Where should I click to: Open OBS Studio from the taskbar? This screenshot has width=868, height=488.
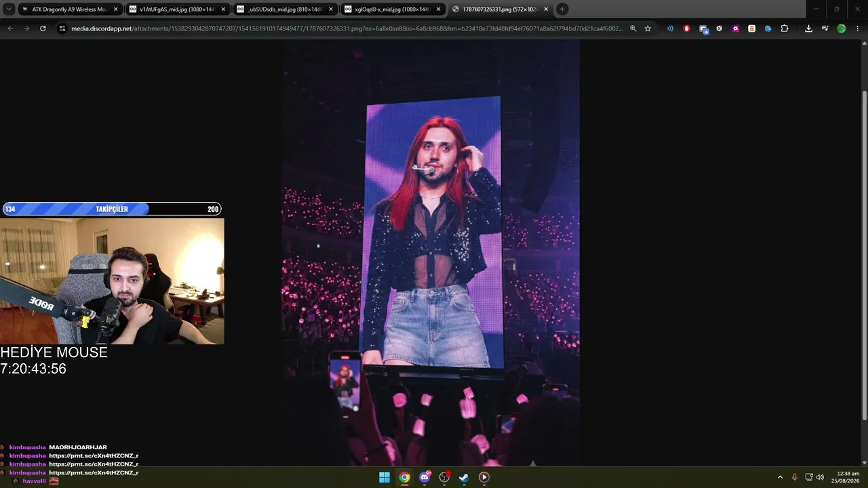(444, 477)
